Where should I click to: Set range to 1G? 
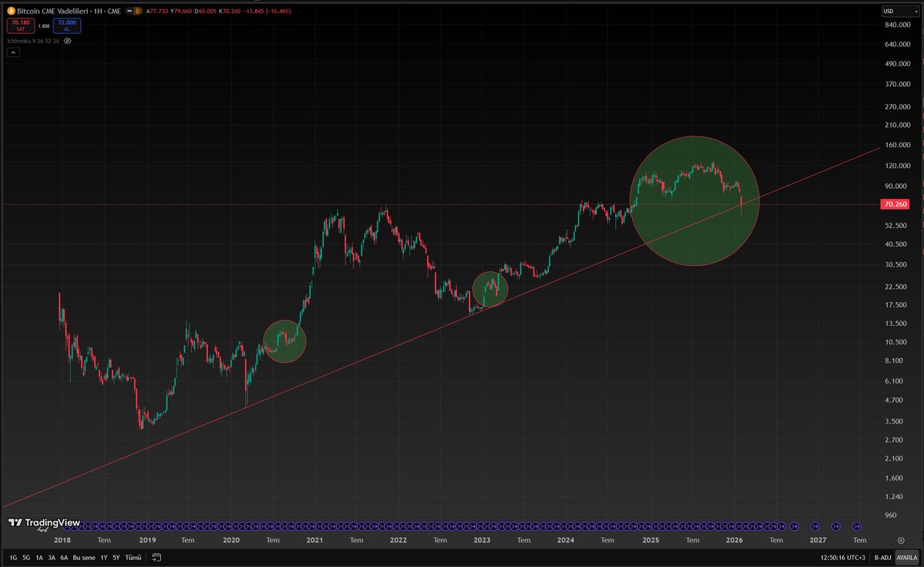coord(13,557)
